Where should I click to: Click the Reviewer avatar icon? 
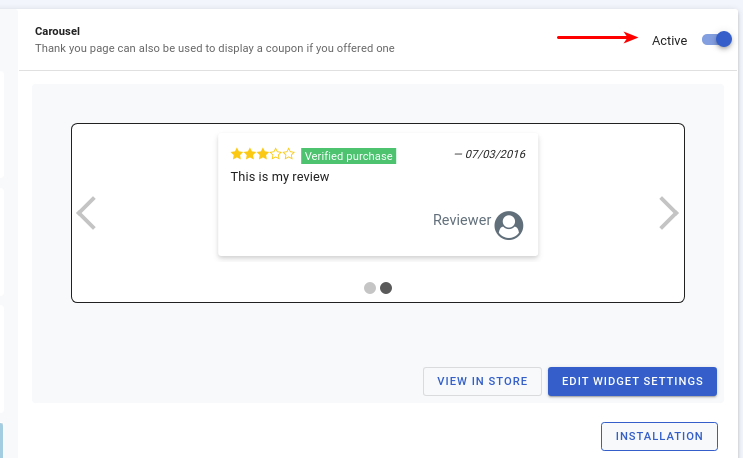[509, 225]
